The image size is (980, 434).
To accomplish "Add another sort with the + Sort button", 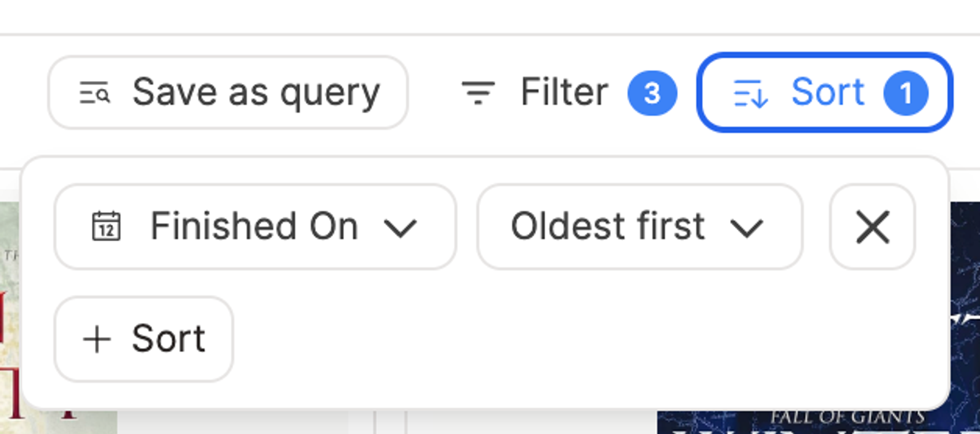I will 144,339.
